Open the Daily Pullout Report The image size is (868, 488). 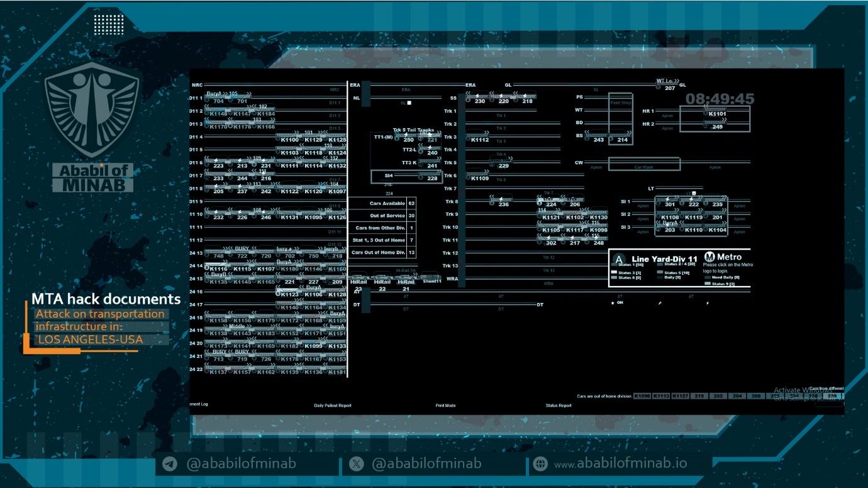coord(333,406)
